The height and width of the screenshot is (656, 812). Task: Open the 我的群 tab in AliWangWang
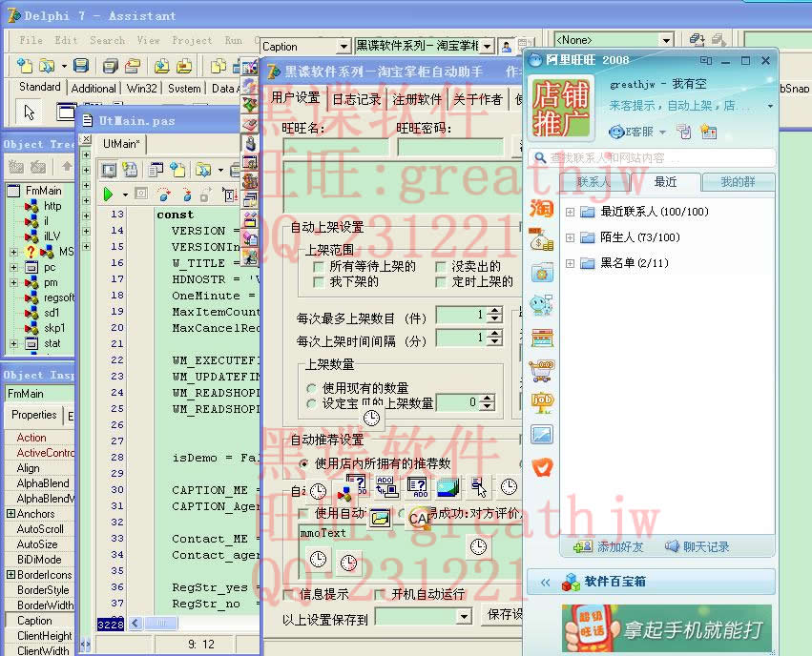[738, 182]
